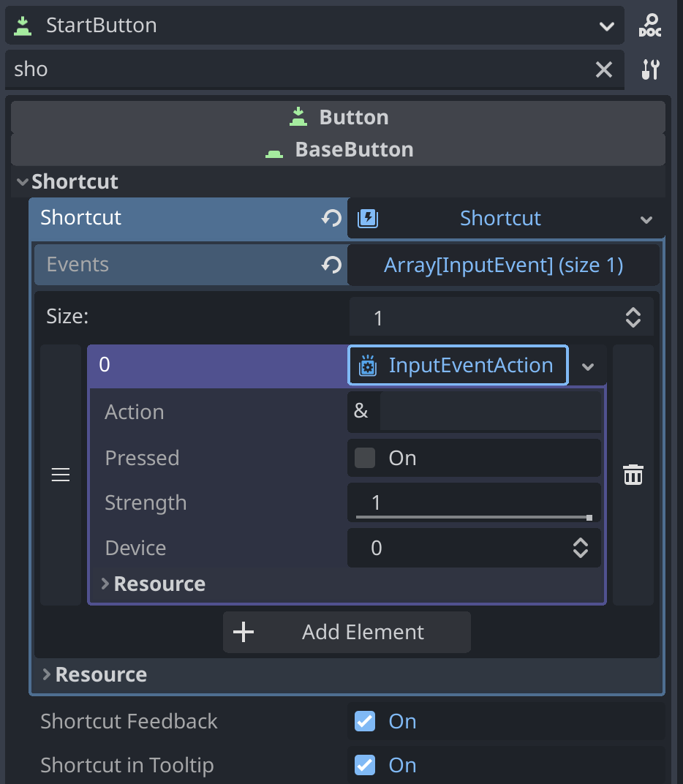683x784 pixels.
Task: Open documentation for StartButton
Action: [649, 25]
